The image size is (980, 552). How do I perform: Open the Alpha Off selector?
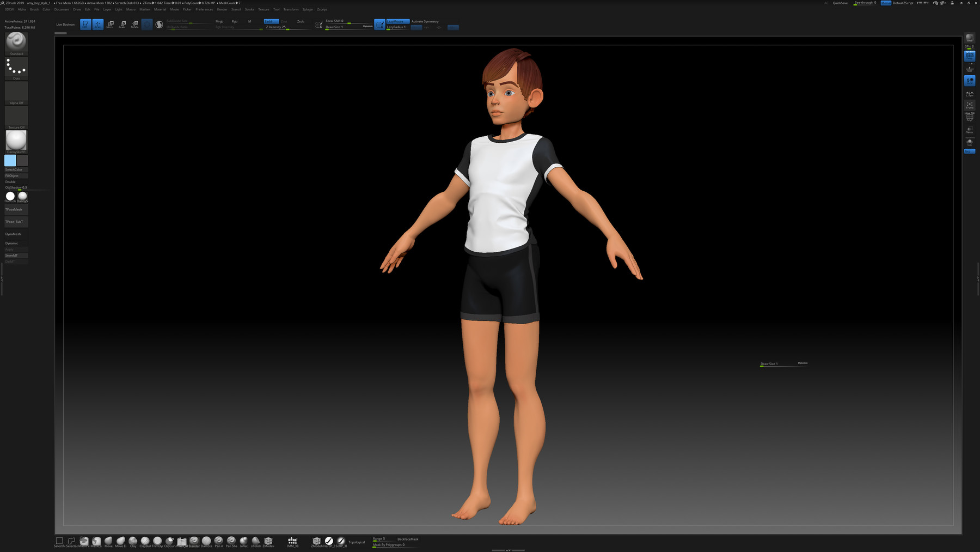tap(16, 93)
